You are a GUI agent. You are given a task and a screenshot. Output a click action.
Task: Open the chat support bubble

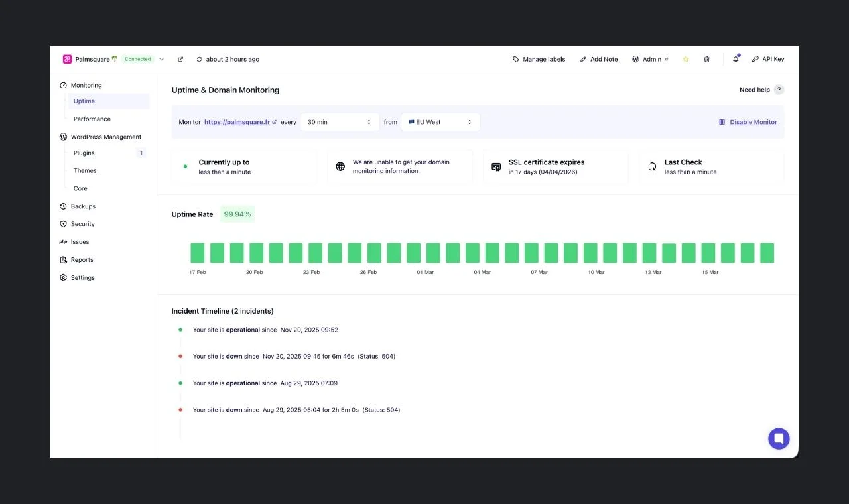[779, 438]
